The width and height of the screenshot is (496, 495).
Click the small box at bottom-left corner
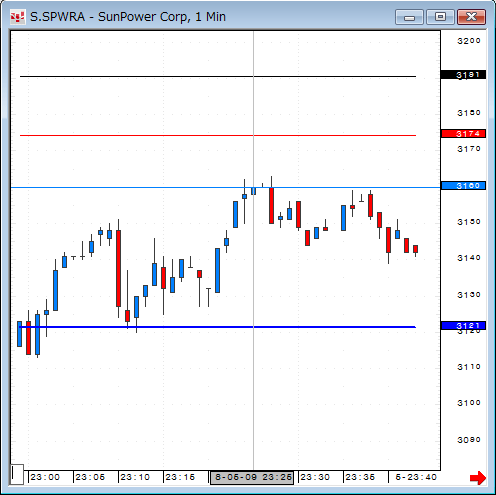coord(17,474)
